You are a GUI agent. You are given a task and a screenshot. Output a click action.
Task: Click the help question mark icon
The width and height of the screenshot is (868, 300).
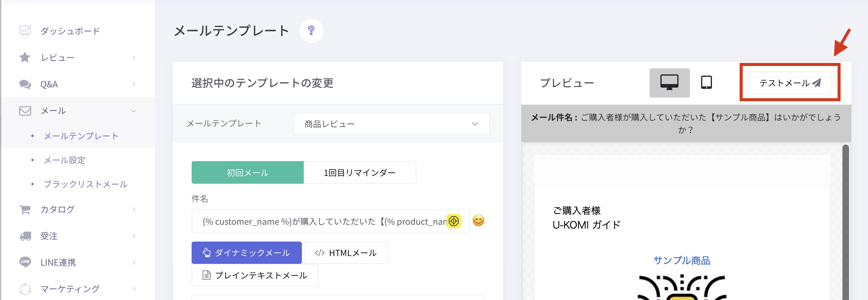[311, 31]
